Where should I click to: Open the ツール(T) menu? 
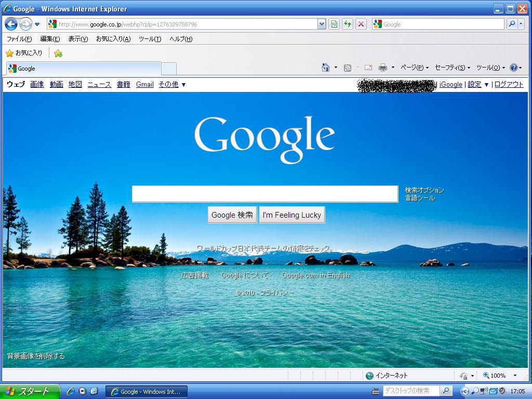coord(150,39)
